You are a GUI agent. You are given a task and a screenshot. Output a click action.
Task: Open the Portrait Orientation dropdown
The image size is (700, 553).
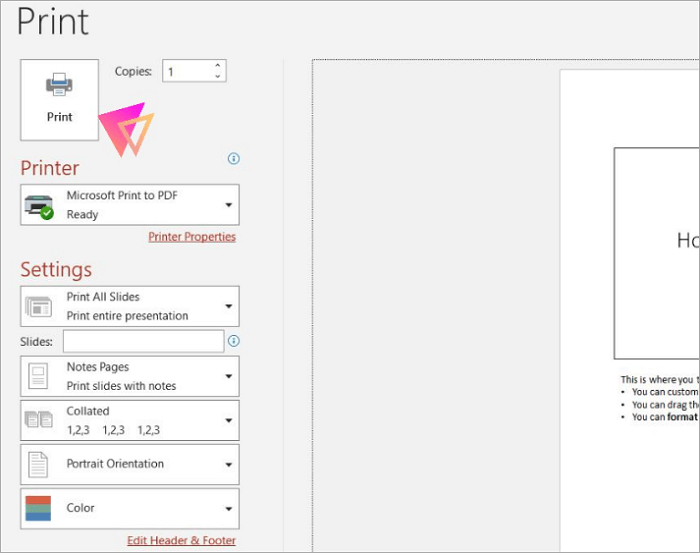pyautogui.click(x=130, y=464)
